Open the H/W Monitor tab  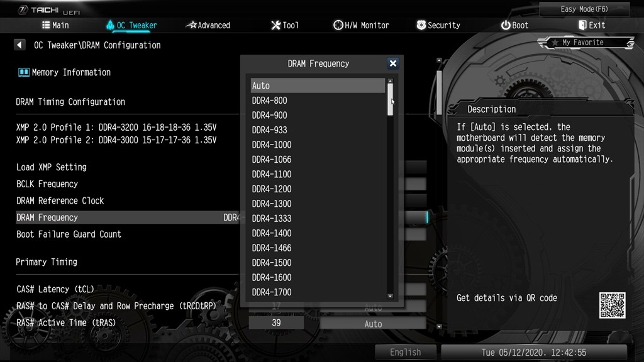[361, 25]
